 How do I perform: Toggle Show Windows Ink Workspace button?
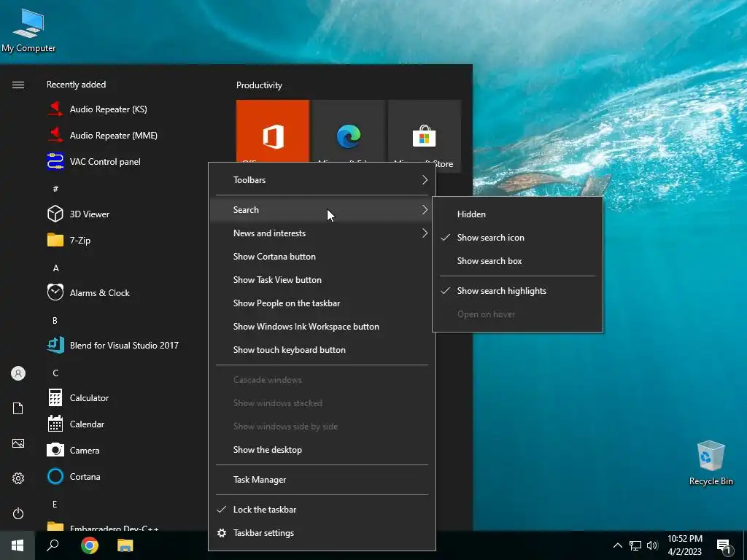322,327
